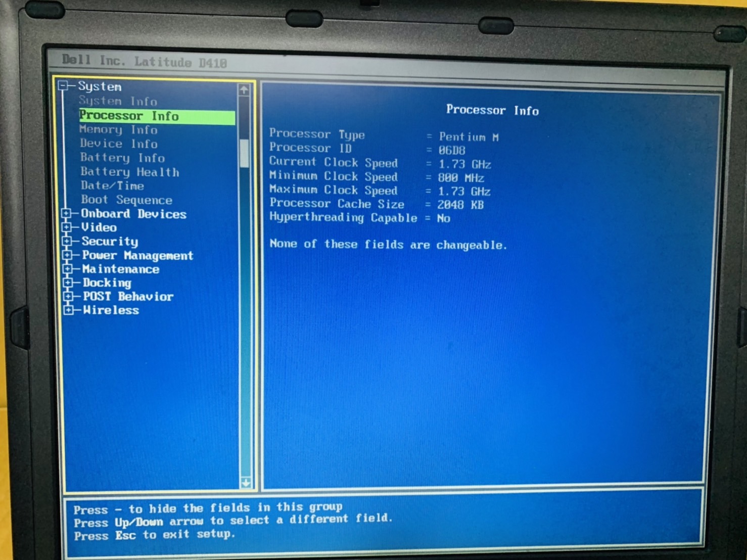Select the highlighted Processor Info entry
Viewport: 747px width, 560px height.
(129, 116)
